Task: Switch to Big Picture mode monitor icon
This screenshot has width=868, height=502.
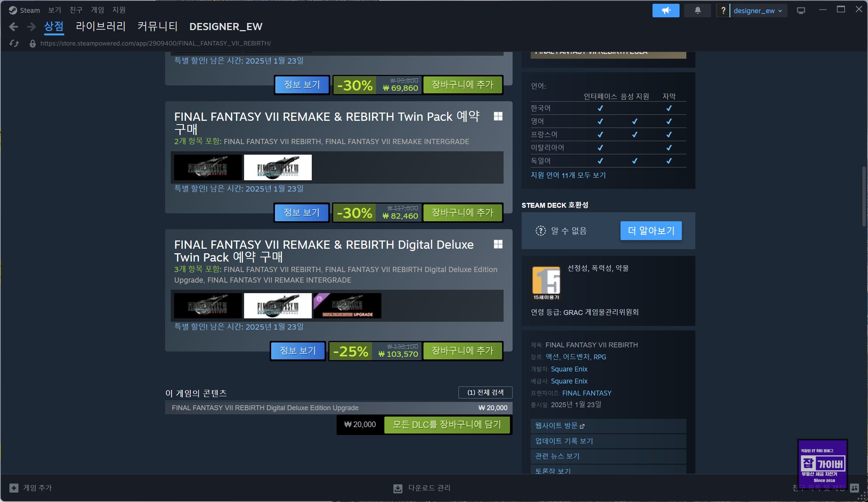Action: 801,11
